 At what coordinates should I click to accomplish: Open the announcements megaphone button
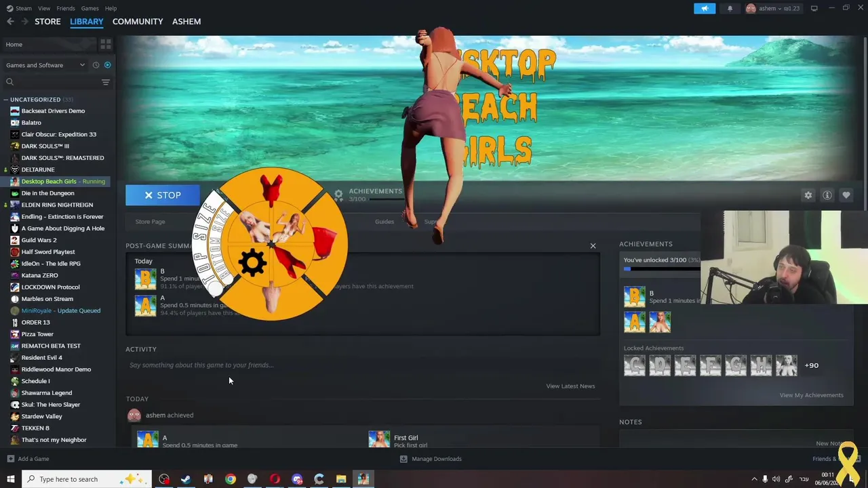tap(705, 8)
